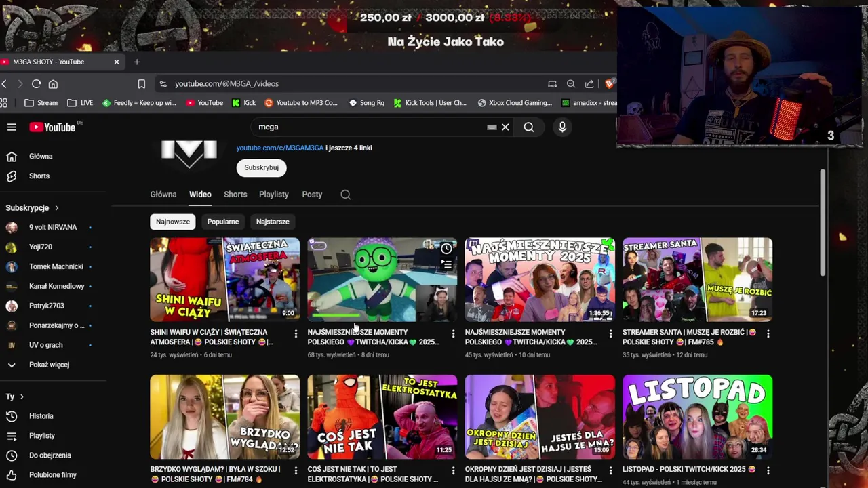Sort videos by Popularne chip
This screenshot has height=488, width=868.
223,222
